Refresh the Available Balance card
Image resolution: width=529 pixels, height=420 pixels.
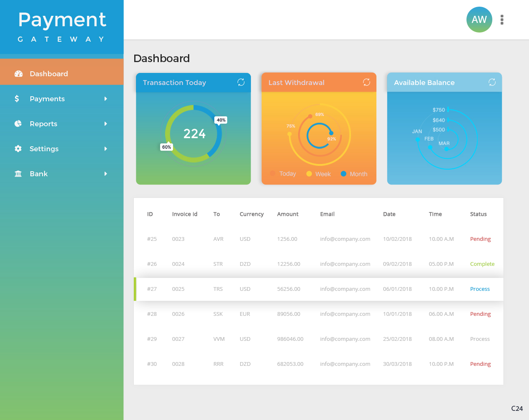pos(492,82)
